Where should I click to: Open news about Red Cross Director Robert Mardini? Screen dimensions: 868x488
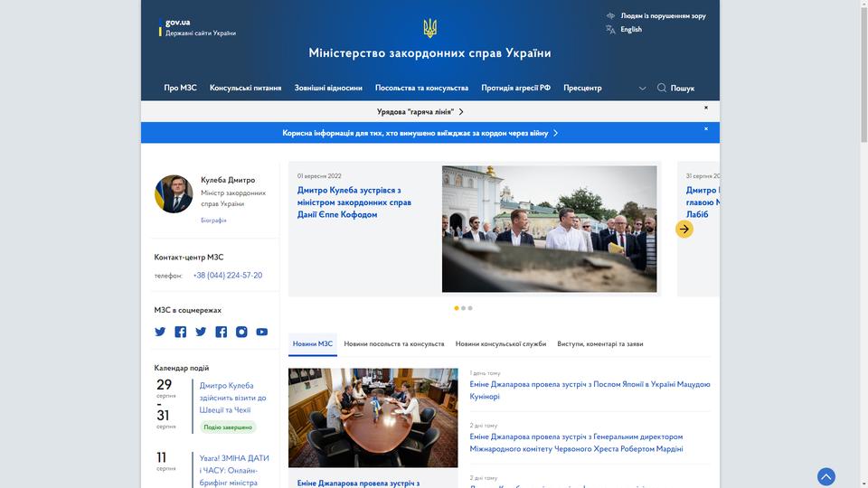coord(576,443)
